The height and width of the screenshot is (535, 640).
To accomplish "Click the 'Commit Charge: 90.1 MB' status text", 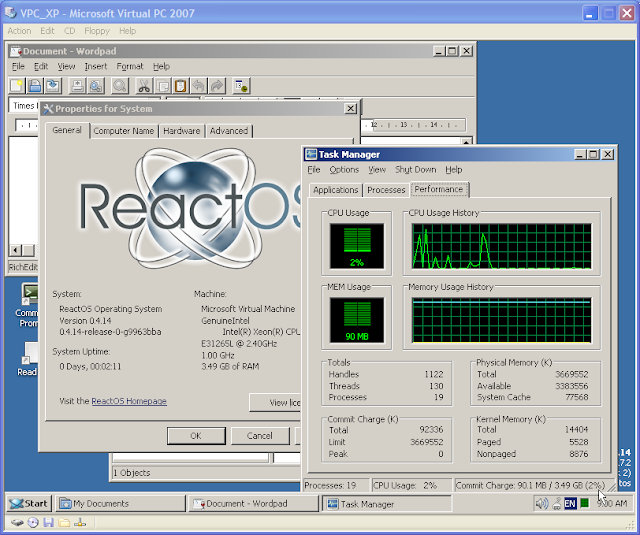I will (530, 486).
